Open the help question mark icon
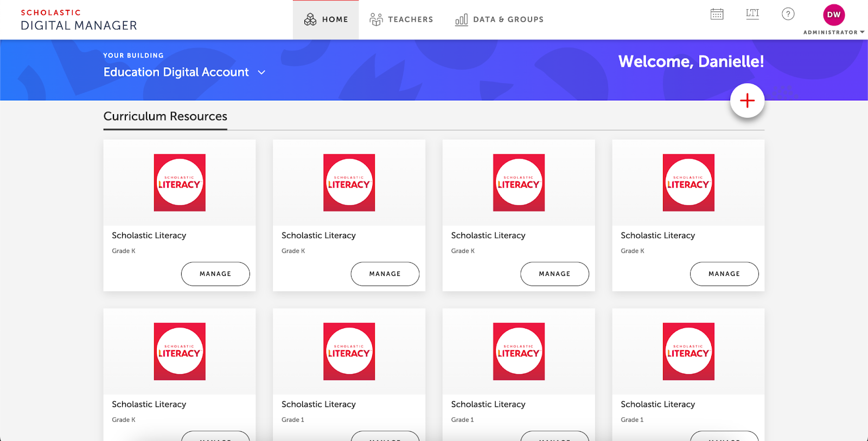The width and height of the screenshot is (868, 441). click(x=788, y=14)
